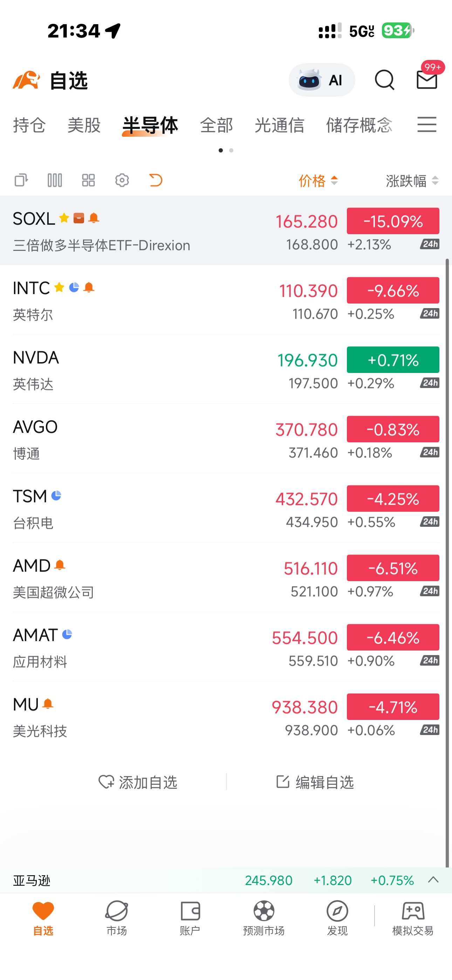Toggle SOXL 24h price badge
Image resolution: width=452 pixels, height=980 pixels.
point(430,244)
